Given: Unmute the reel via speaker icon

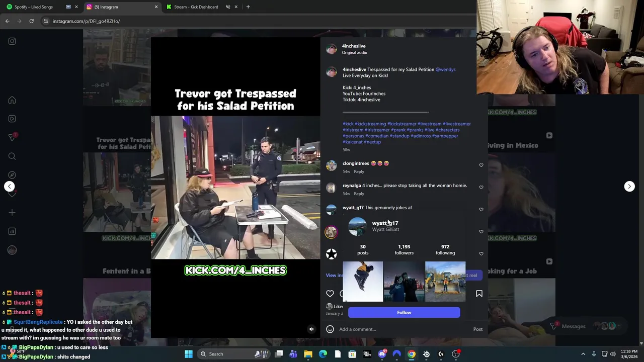Looking at the screenshot, I should (x=311, y=329).
